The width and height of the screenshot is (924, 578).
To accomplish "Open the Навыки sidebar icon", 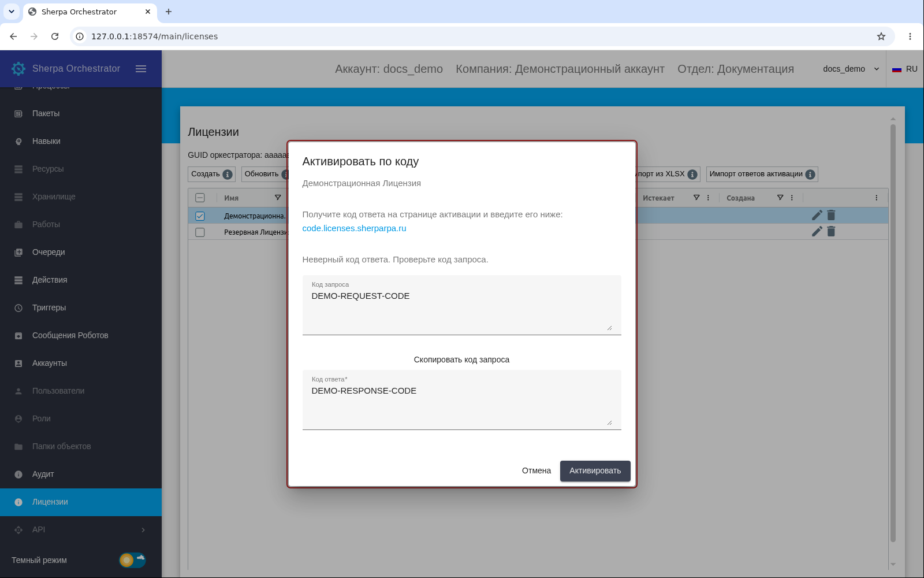I will point(18,142).
